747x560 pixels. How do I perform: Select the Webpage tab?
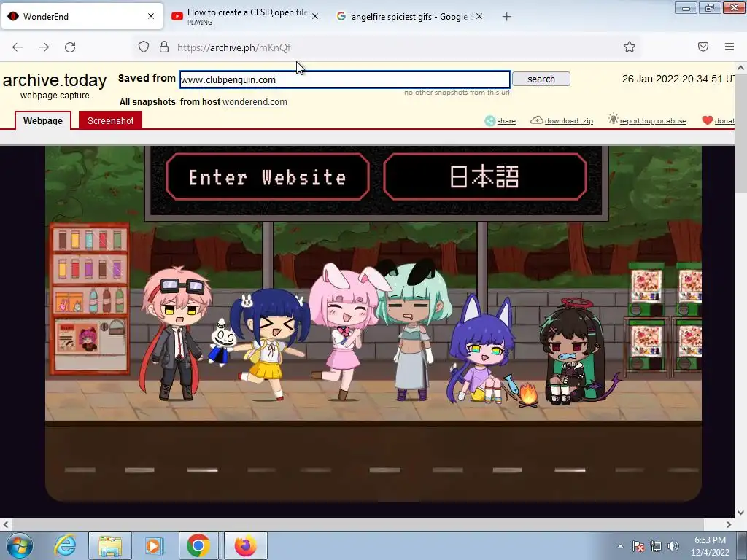pos(43,120)
